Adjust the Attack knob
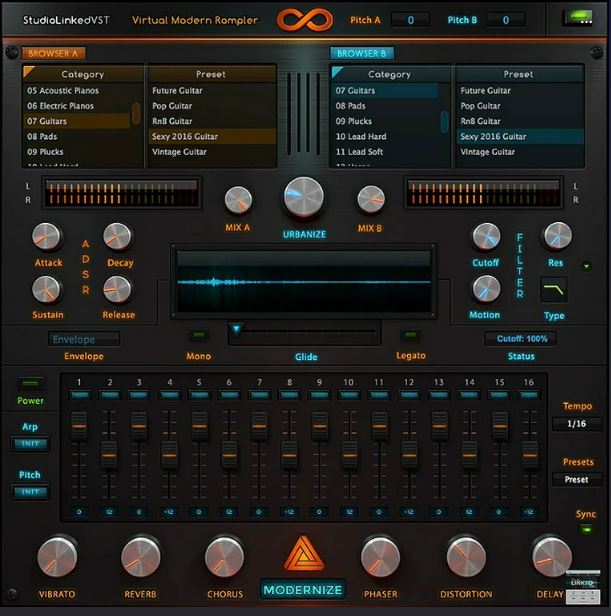Image resolution: width=611 pixels, height=616 pixels. pyautogui.click(x=46, y=237)
